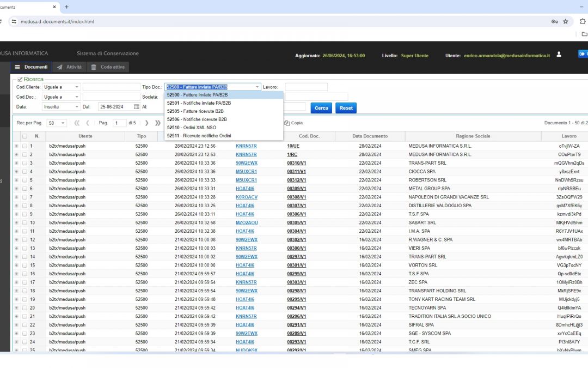Open document link 00302/V1
This screenshot has width=588, height=368.
(296, 239)
